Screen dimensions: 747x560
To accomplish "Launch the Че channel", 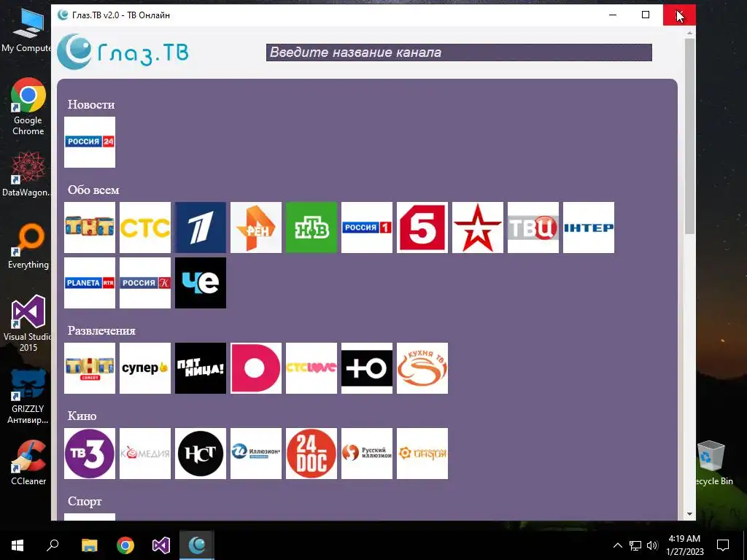I will (201, 283).
